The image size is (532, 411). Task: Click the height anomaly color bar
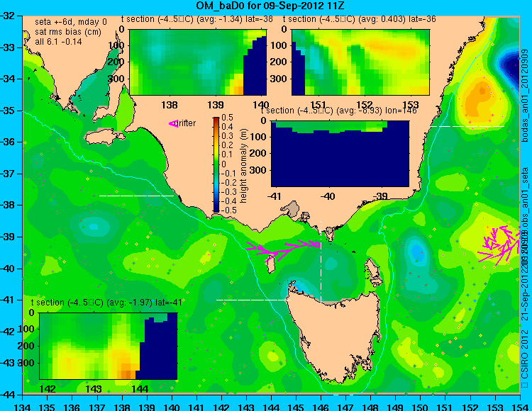(x=216, y=164)
